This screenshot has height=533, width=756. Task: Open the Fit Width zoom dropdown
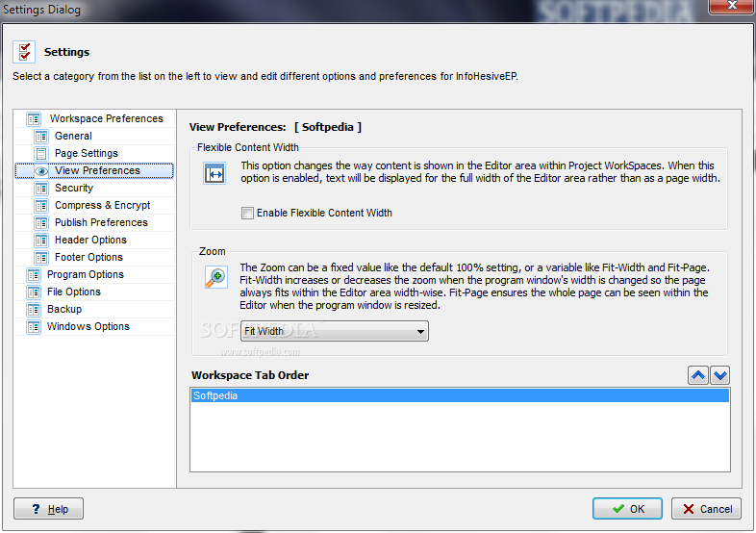(x=334, y=331)
